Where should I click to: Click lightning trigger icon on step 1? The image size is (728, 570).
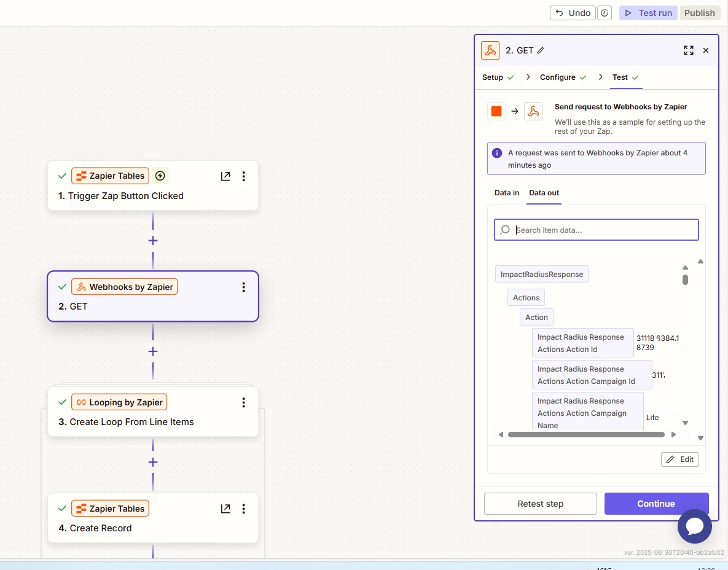click(x=160, y=176)
